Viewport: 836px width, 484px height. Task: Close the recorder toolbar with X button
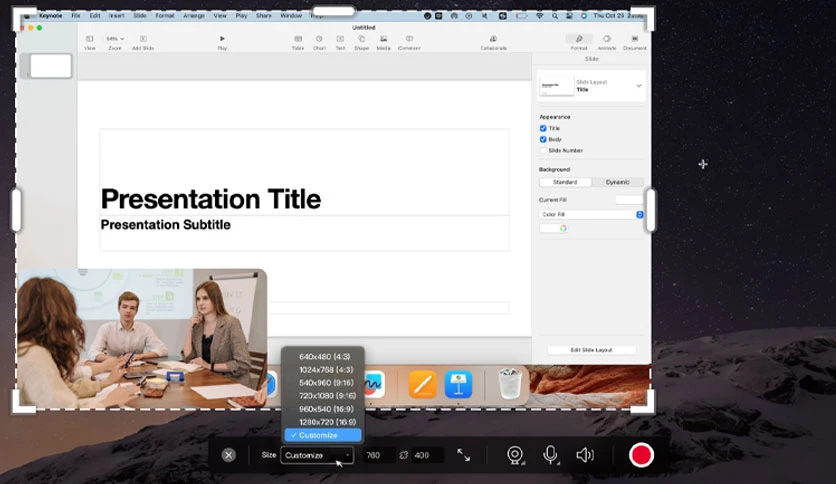229,455
